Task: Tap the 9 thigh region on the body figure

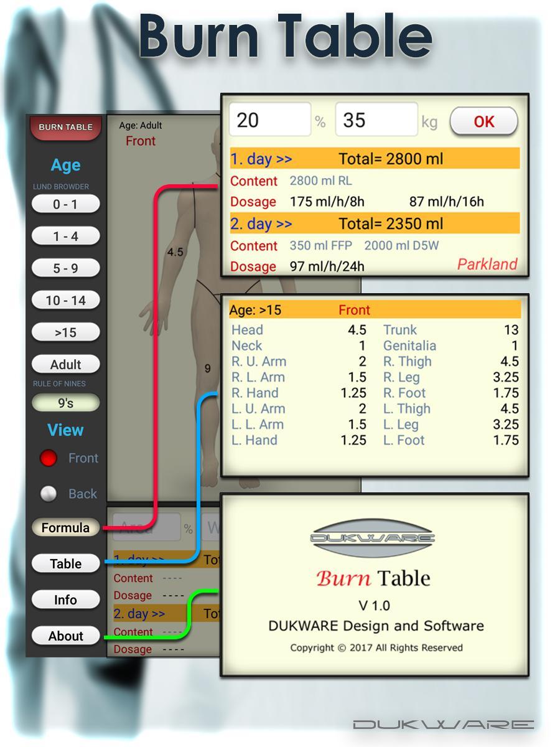Action: pos(207,369)
